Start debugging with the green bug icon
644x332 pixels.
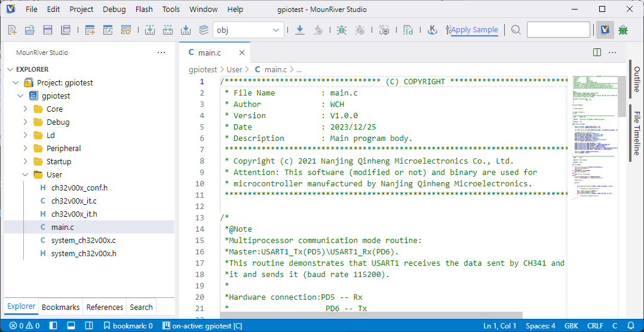(341, 30)
